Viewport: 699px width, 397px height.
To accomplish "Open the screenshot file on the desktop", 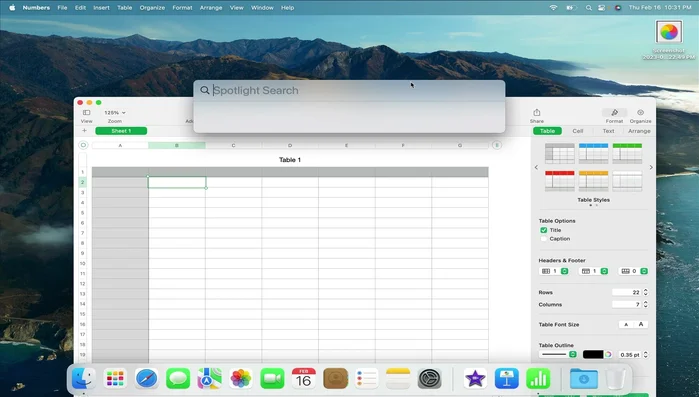I will 669,32.
